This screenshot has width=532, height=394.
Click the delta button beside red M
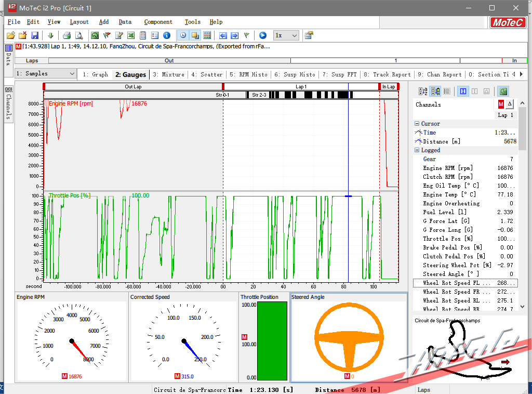510,104
